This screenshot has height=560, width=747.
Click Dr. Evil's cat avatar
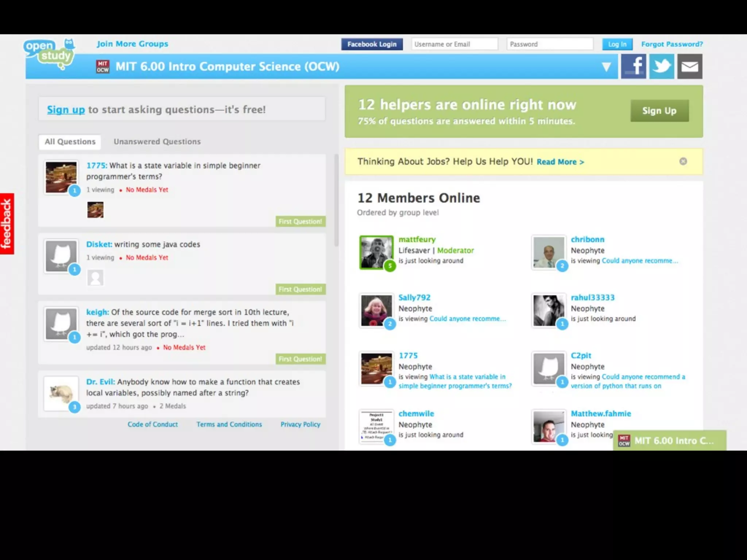(61, 394)
